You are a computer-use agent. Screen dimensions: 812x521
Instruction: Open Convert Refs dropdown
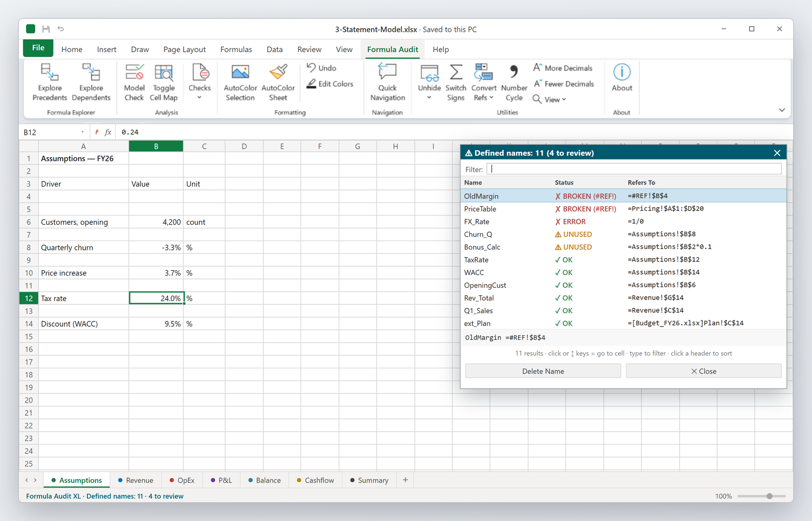coord(483,82)
